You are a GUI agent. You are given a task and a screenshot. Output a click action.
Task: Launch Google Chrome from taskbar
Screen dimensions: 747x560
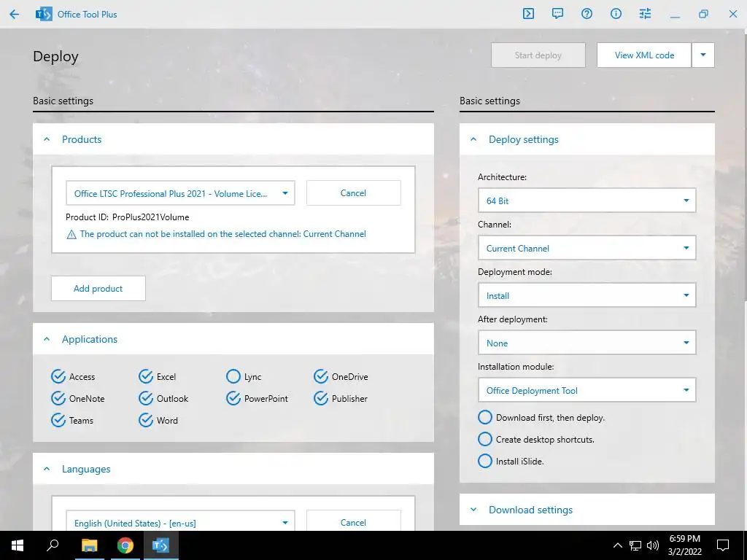pyautogui.click(x=125, y=545)
